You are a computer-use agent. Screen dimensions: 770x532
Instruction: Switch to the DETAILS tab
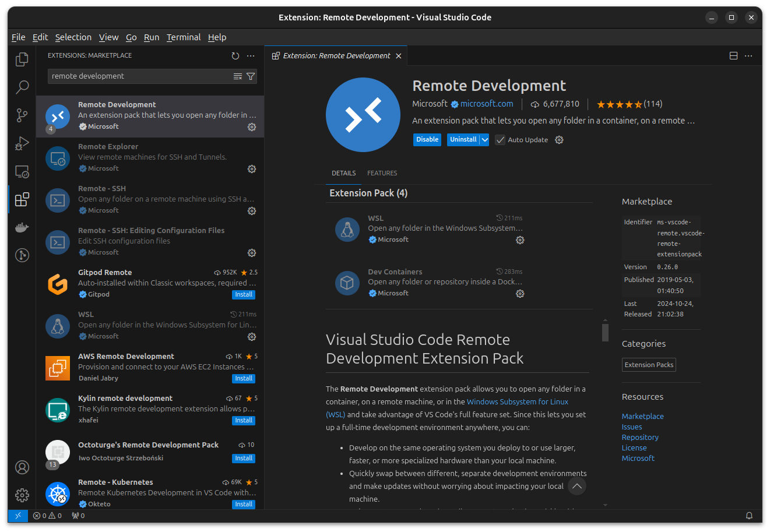tap(344, 173)
